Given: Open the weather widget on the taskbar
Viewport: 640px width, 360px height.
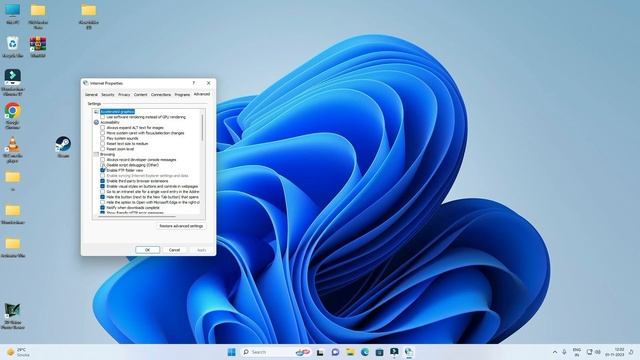Looking at the screenshot, I should point(19,352).
